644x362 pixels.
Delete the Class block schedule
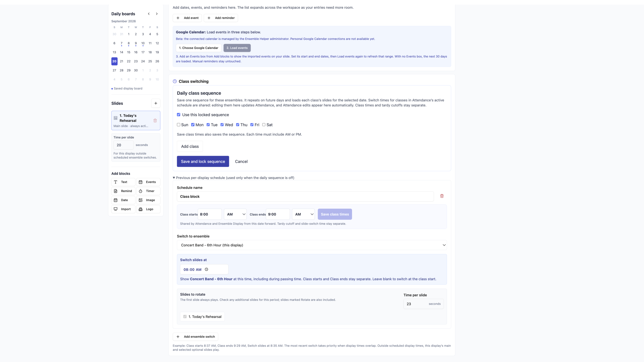click(442, 196)
